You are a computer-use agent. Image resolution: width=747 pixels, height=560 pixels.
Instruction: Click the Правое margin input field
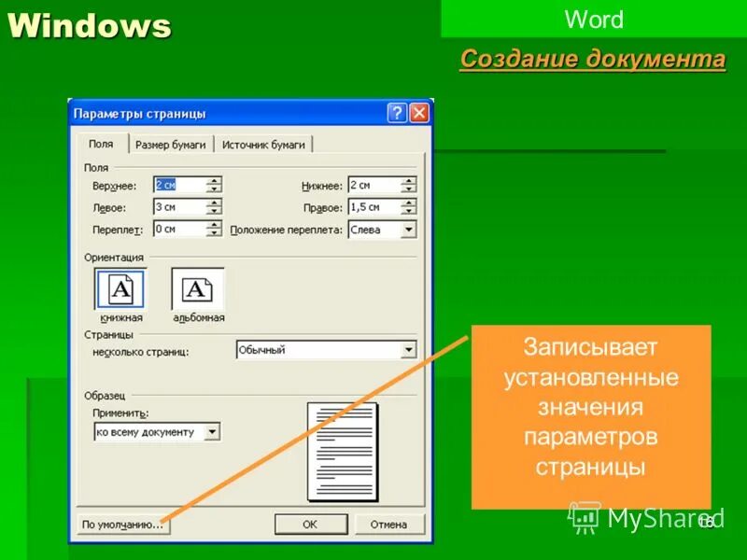pos(374,206)
